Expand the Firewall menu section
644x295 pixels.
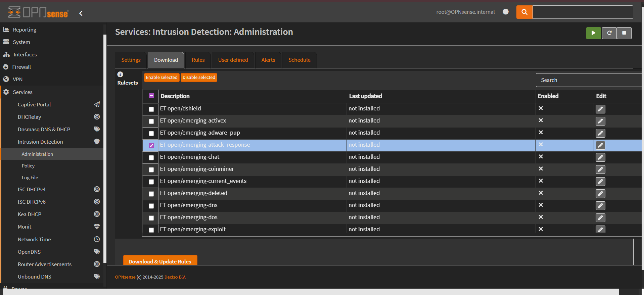click(21, 67)
